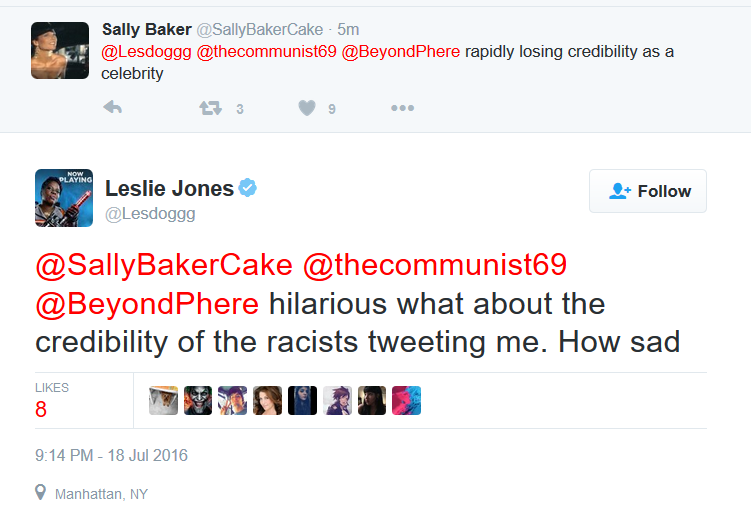
Task: Open Sally Baker's profile picture
Action: tap(60, 50)
